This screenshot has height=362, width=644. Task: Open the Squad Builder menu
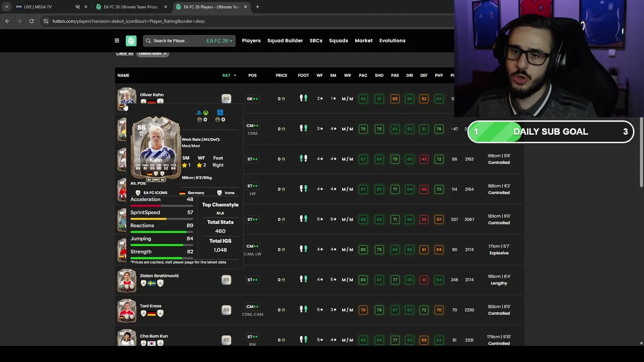tap(285, 41)
